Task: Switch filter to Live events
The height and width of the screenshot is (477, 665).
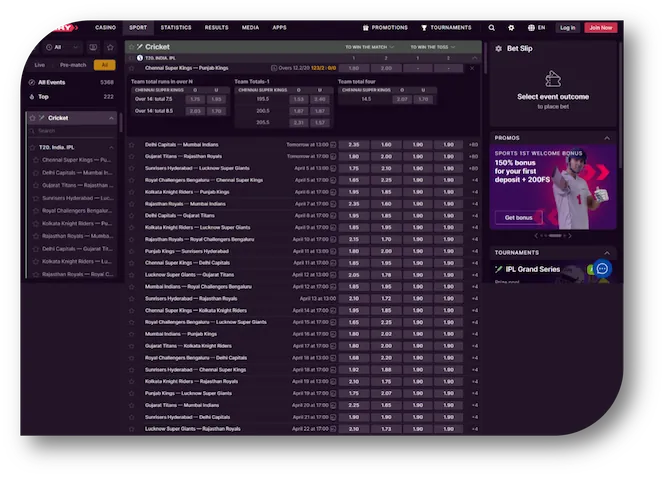Action: pos(40,65)
